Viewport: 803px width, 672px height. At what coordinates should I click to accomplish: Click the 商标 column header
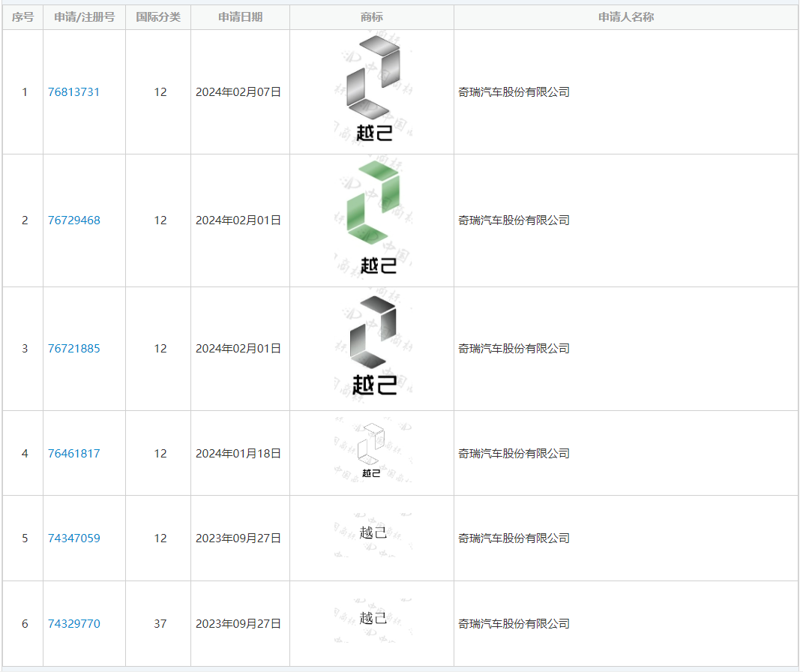[372, 17]
